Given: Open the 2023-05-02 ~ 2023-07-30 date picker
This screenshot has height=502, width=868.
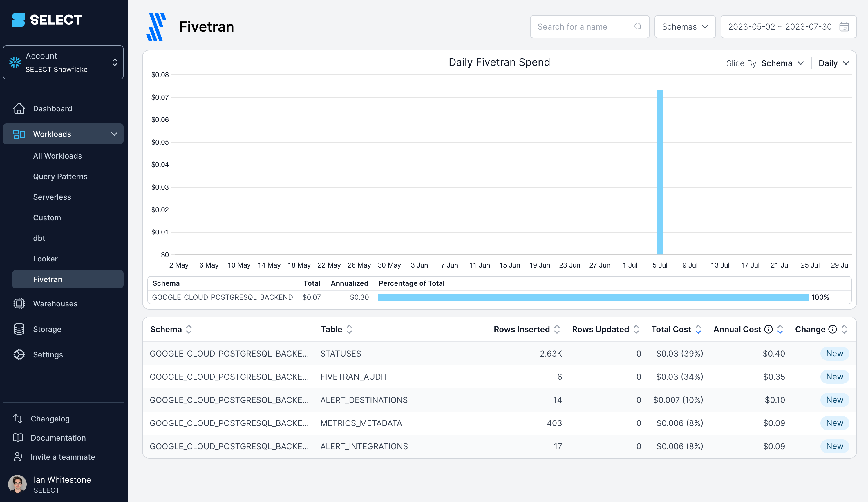Looking at the screenshot, I should (x=789, y=26).
